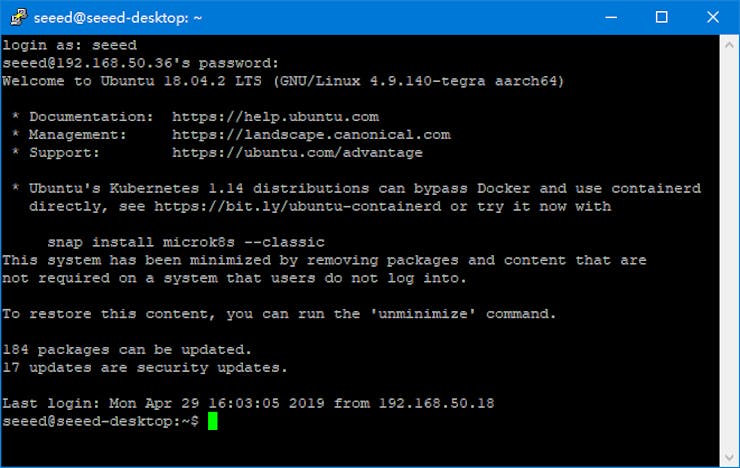Click the 'Welcome to Ubuntu 18.04.2 LTS' line

282,80
